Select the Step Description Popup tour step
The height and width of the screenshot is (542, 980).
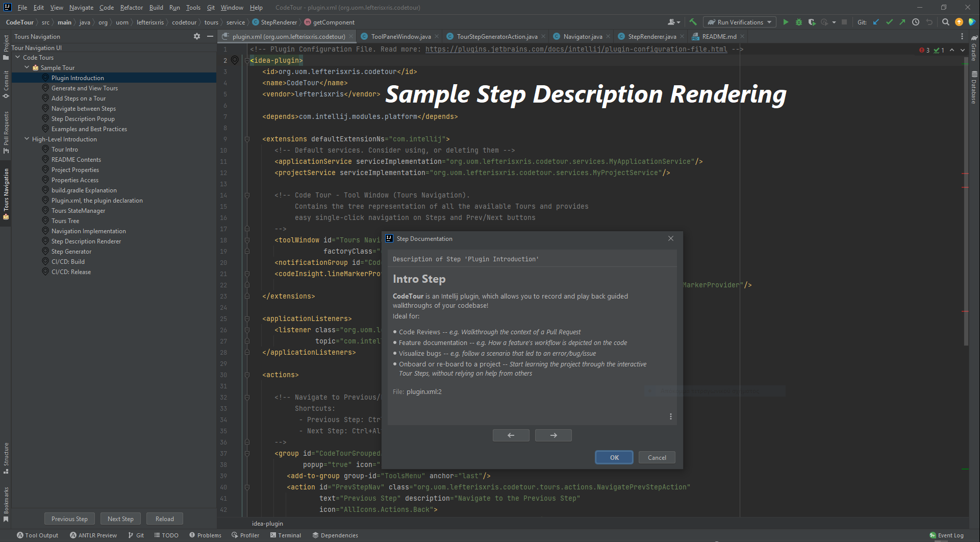83,118
